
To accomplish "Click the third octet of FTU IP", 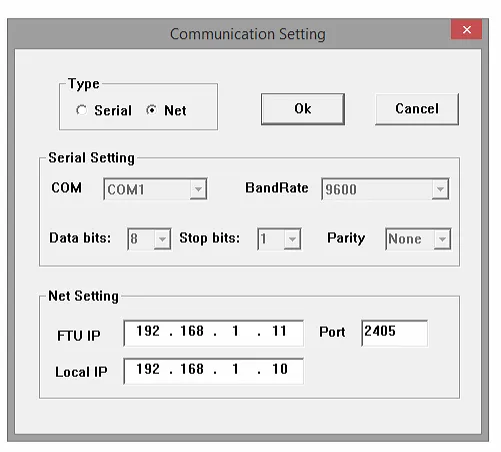I will (235, 331).
